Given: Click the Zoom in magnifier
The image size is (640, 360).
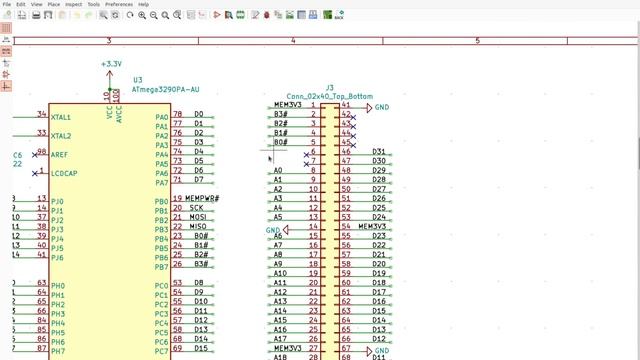Looking at the screenshot, I should 142,15.
